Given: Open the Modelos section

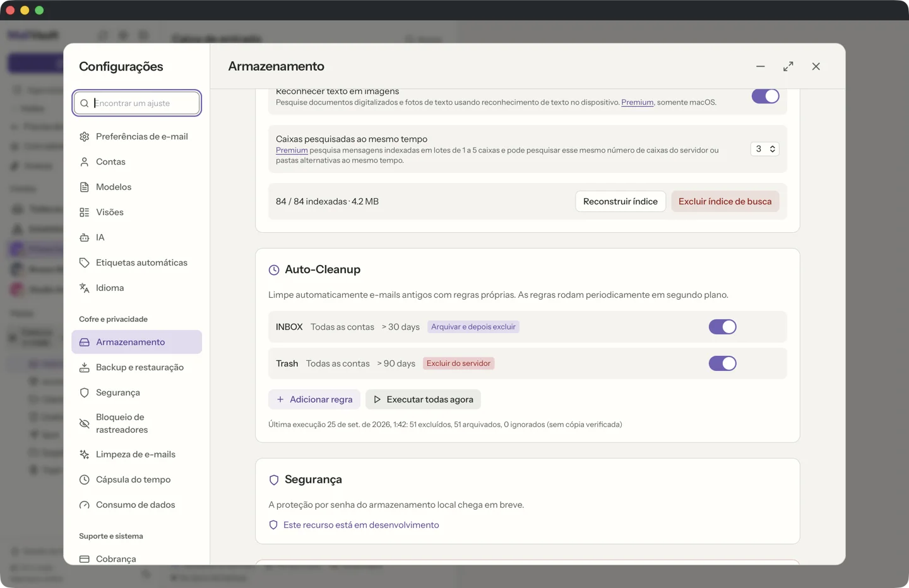Looking at the screenshot, I should (x=136, y=187).
